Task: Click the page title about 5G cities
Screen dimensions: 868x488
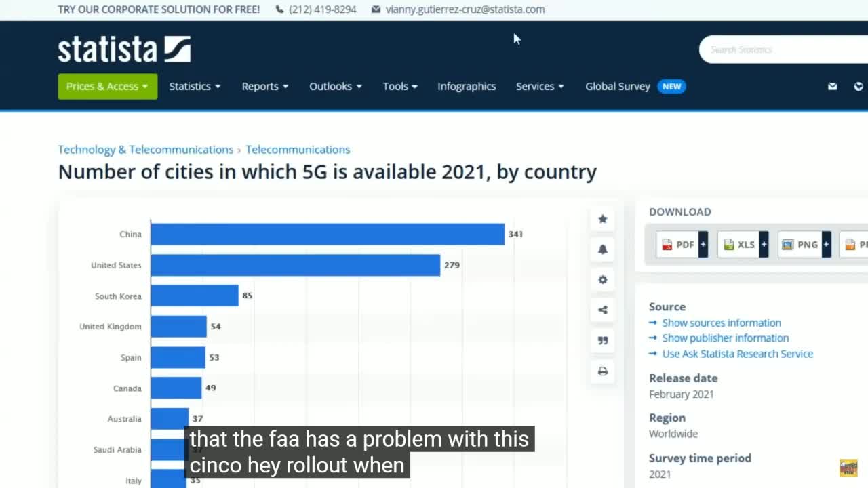Action: pyautogui.click(x=328, y=172)
